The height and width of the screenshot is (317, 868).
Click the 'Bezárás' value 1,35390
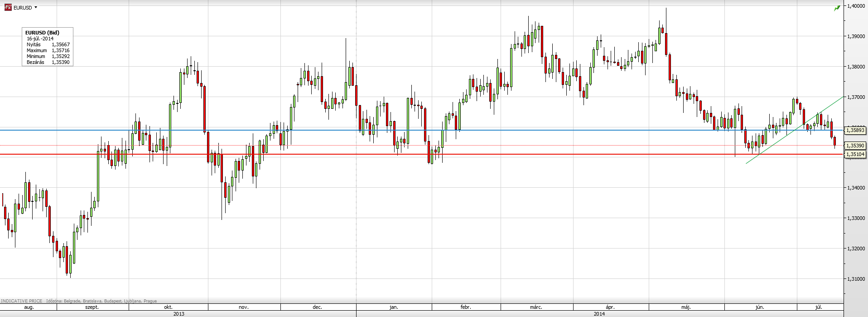pyautogui.click(x=60, y=62)
